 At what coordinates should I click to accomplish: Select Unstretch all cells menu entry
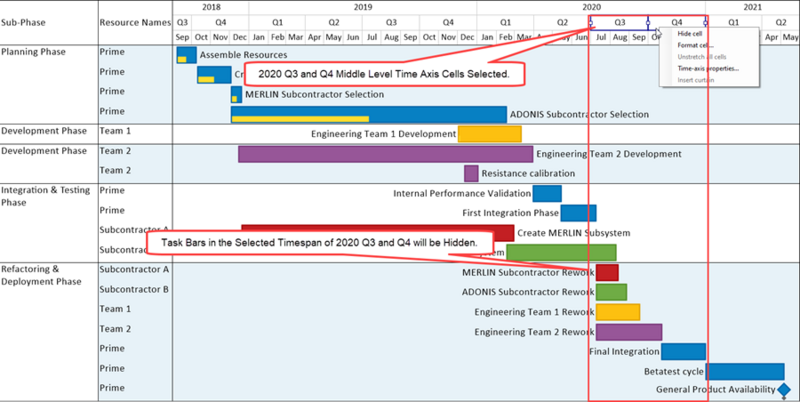(x=702, y=57)
